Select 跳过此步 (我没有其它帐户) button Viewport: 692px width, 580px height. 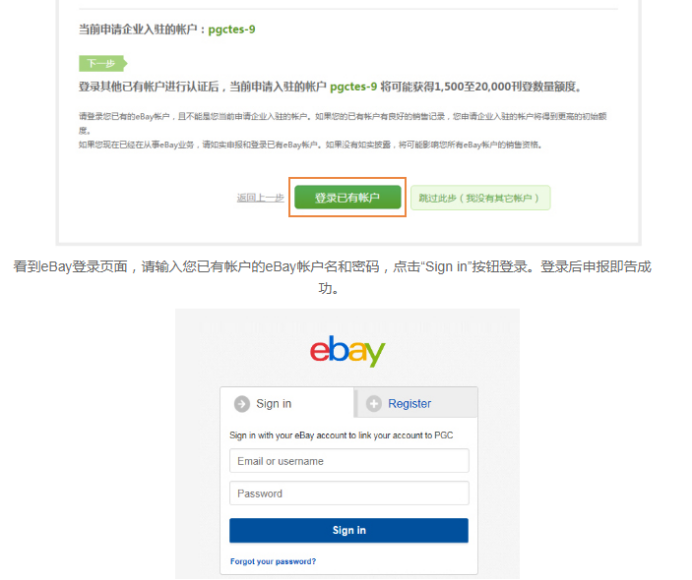point(480,198)
